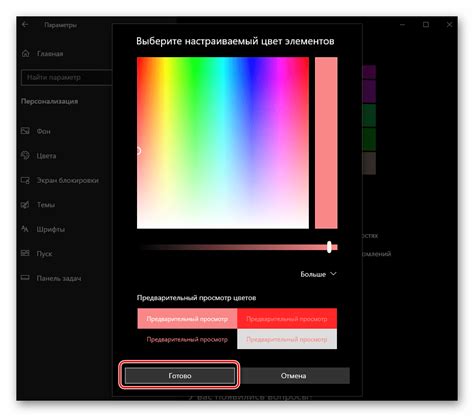Click the brightness slider thumb
Screen dimensions: 474x417
pyautogui.click(x=329, y=247)
